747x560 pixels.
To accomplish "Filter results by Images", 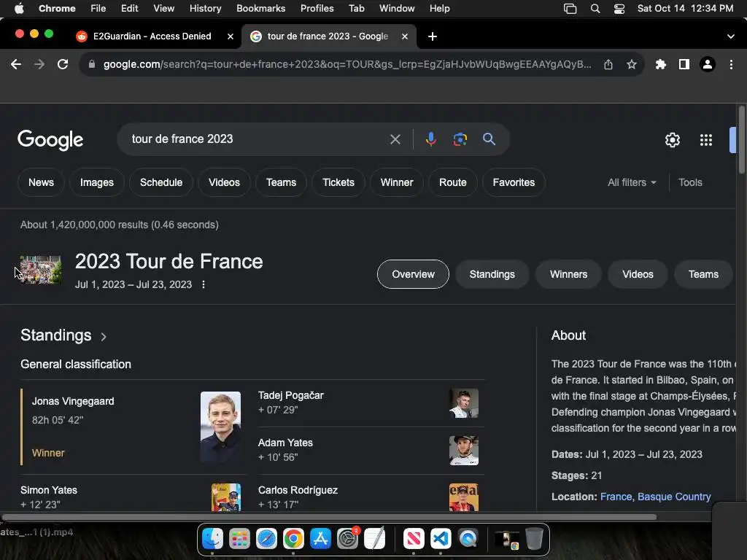I will point(97,182).
